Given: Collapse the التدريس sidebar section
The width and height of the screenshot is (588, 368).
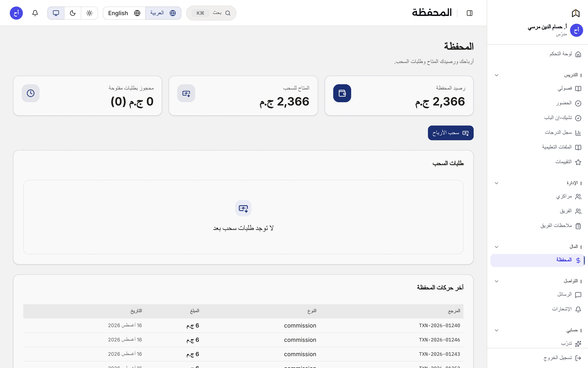Looking at the screenshot, I should click(x=496, y=75).
